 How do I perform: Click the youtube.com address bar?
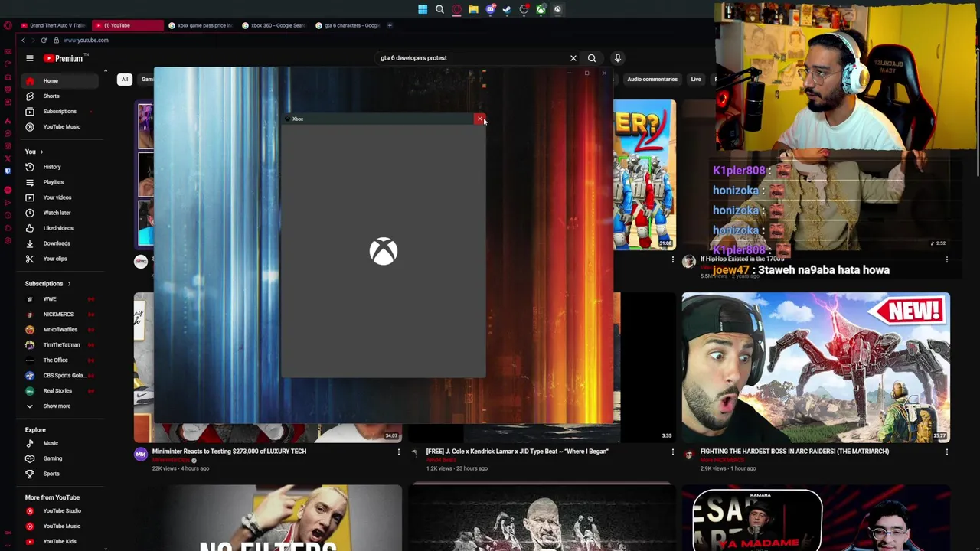pos(86,40)
